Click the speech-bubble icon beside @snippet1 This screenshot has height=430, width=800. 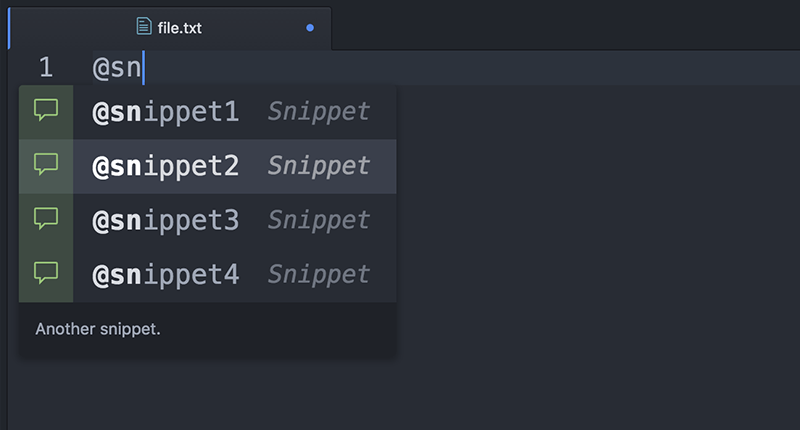[x=46, y=111]
